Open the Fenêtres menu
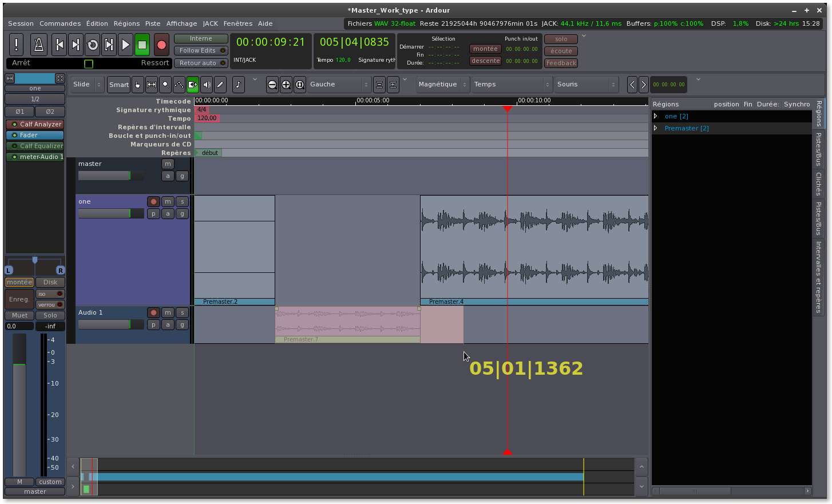Screen dimensions: 832x504 (237, 23)
